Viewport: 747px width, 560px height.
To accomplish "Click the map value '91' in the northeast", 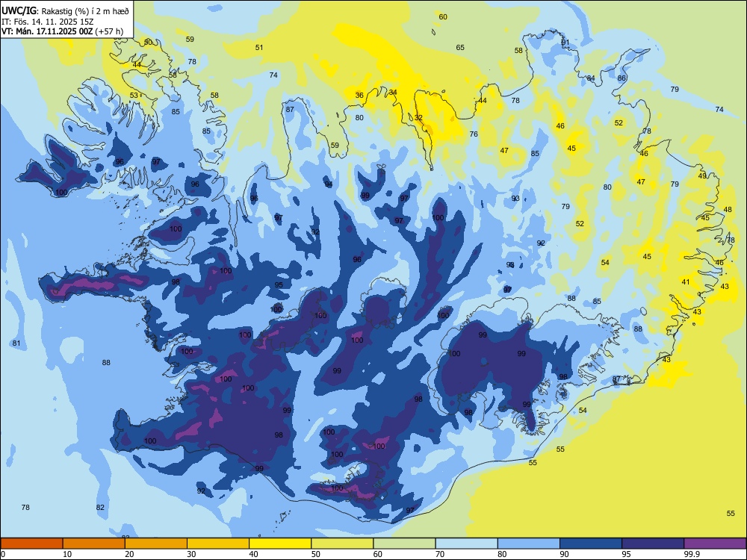I will [x=565, y=43].
